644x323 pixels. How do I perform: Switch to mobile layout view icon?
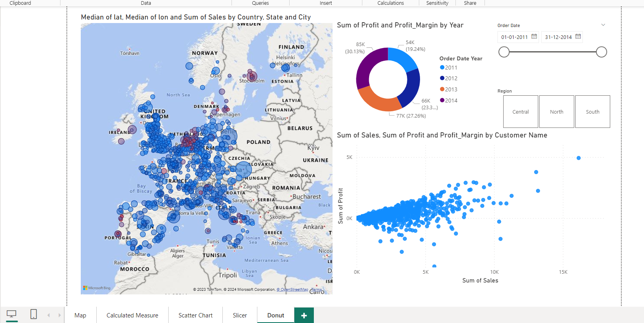coord(33,314)
